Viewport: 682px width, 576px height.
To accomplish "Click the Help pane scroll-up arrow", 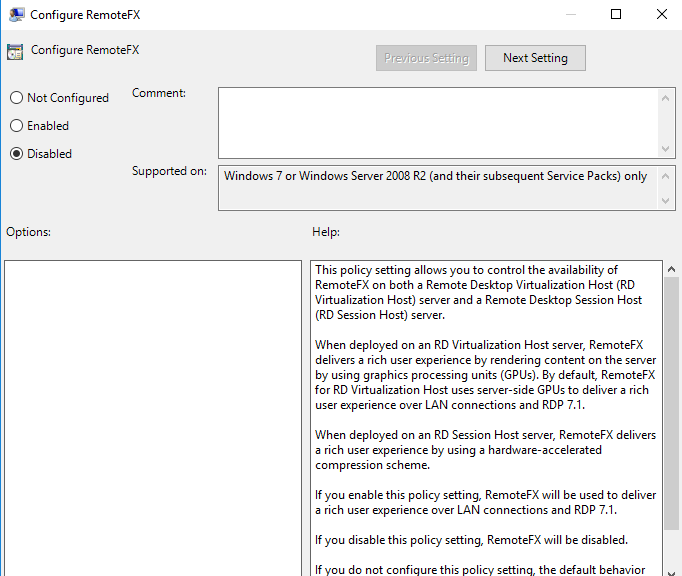I will click(672, 269).
